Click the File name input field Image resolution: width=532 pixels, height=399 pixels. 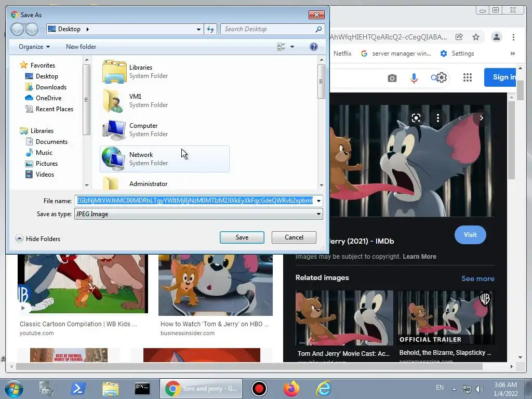point(194,201)
